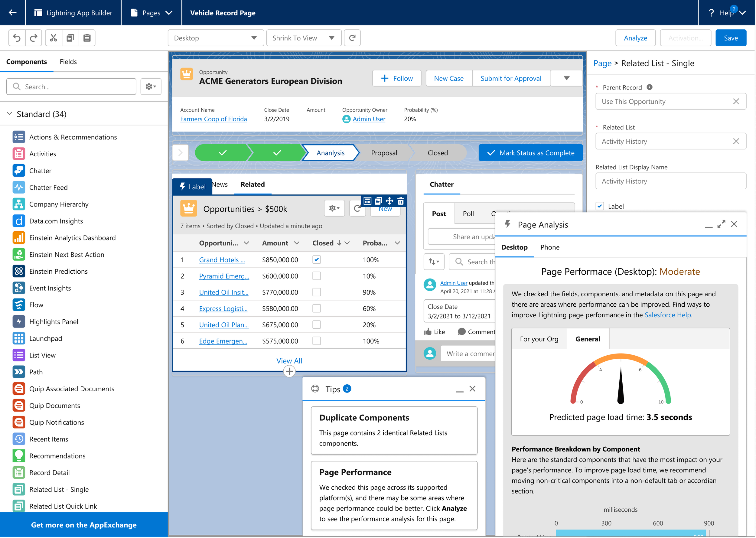
Task: Click the move component arrows icon
Action: tap(389, 201)
